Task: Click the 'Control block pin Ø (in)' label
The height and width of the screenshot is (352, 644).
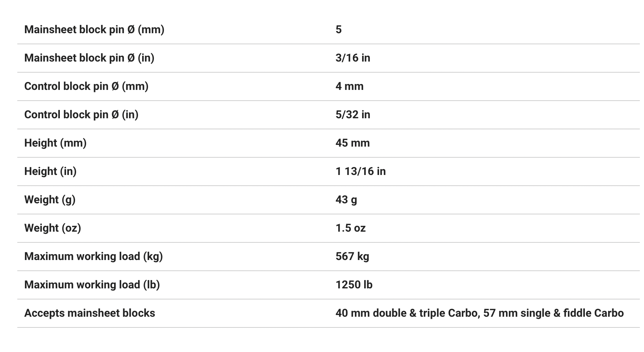Action: [81, 115]
